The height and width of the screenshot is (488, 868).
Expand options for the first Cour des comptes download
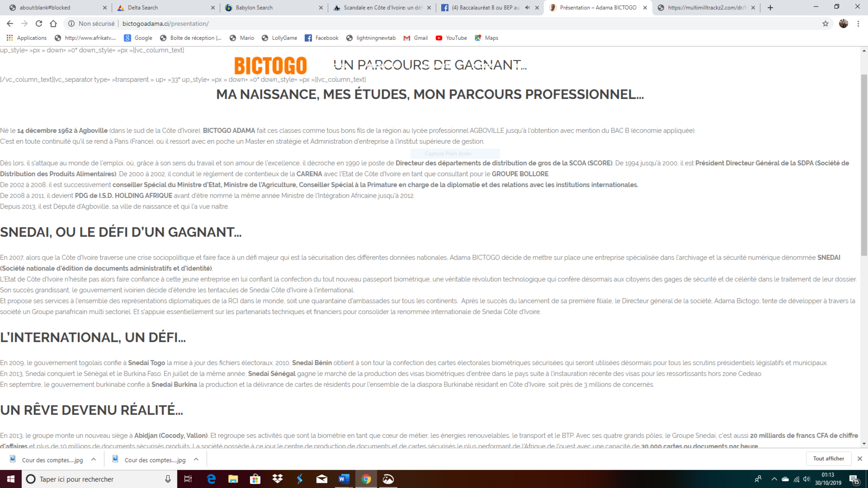click(94, 460)
